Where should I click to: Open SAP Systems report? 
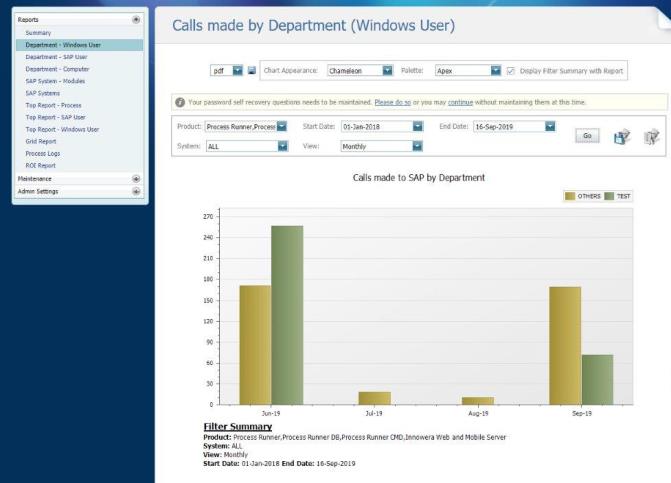click(42, 93)
